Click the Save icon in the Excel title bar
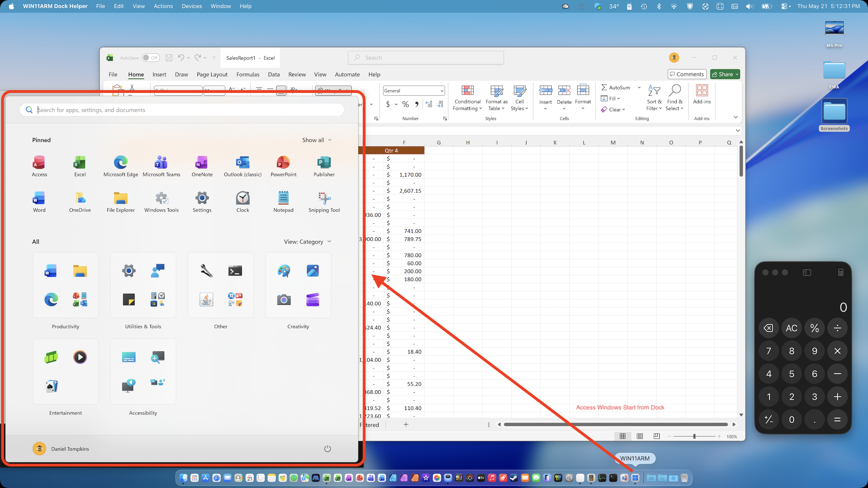868x488 pixels. [169, 58]
